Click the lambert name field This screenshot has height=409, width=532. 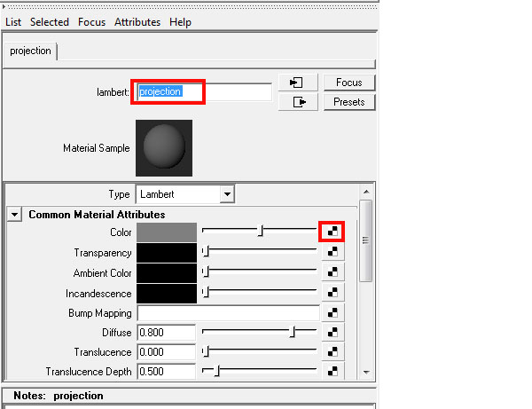point(204,91)
